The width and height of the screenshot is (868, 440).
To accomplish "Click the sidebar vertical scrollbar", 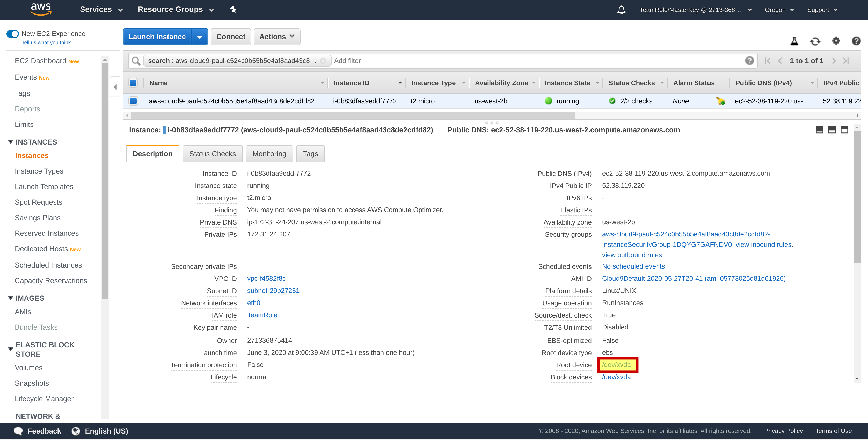I will pos(105,181).
